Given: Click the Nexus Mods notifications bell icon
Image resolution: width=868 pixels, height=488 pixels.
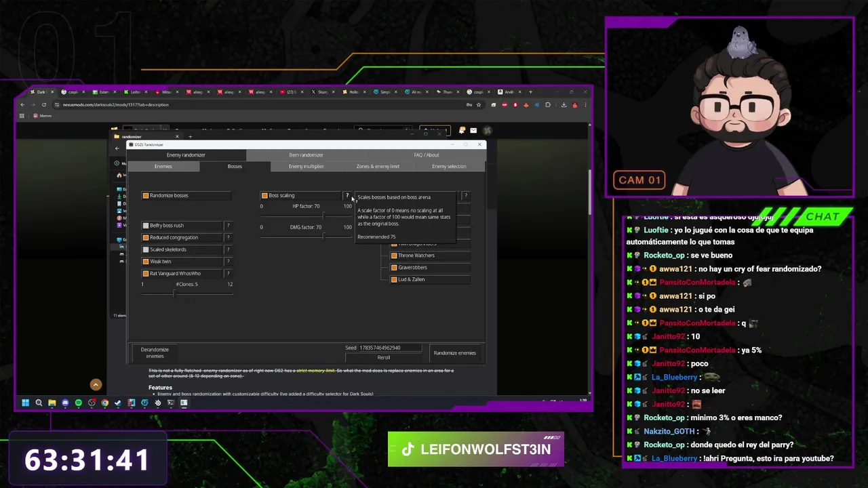Looking at the screenshot, I should 462,130.
